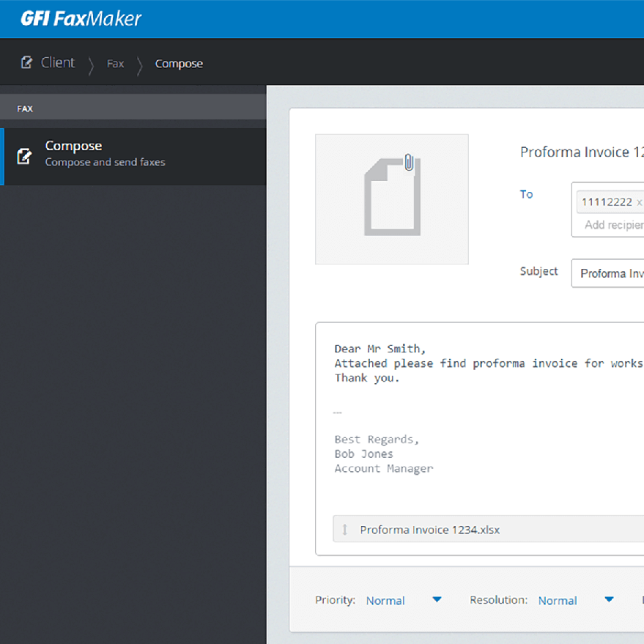The image size is (644, 644).
Task: Click the blue To link
Action: [526, 194]
